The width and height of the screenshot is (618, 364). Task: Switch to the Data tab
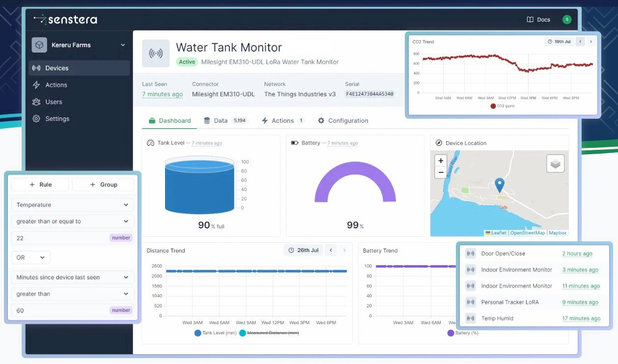[x=221, y=121]
